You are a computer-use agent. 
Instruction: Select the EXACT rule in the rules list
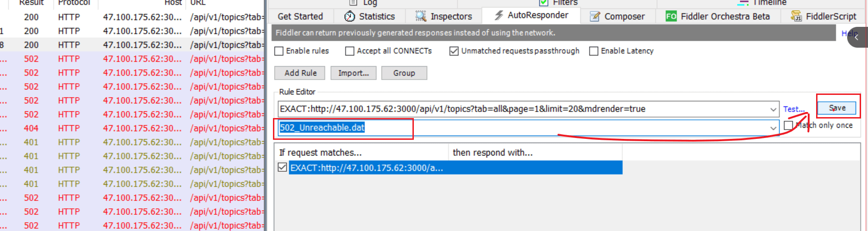point(455,168)
